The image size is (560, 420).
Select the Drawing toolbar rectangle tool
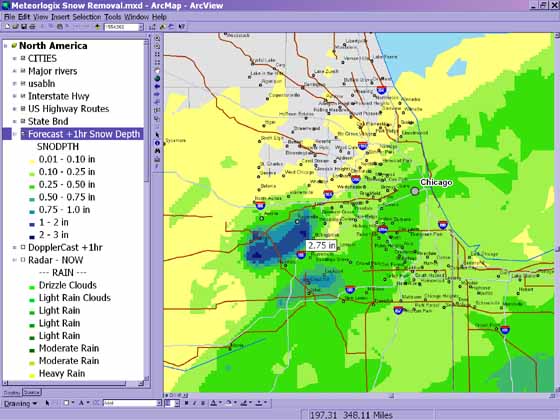coord(66,403)
